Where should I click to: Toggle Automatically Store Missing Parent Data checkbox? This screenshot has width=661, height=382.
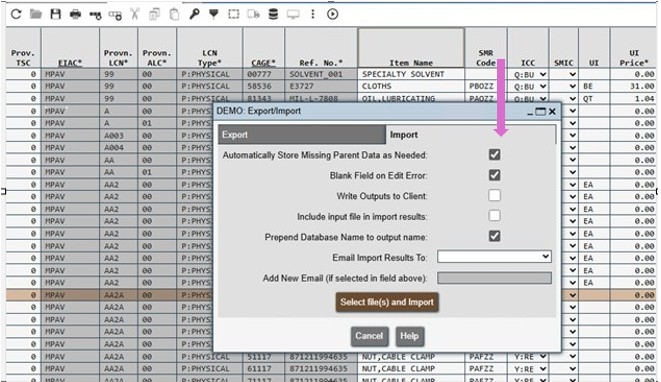click(494, 155)
